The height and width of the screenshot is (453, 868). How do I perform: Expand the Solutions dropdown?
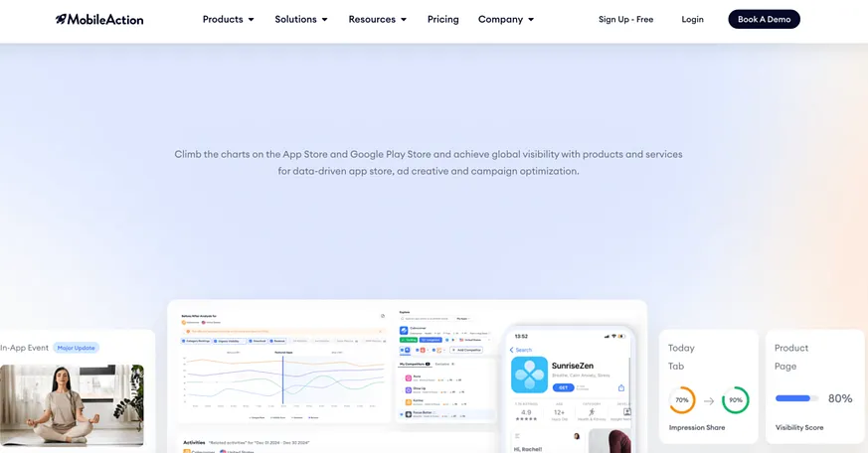(301, 19)
